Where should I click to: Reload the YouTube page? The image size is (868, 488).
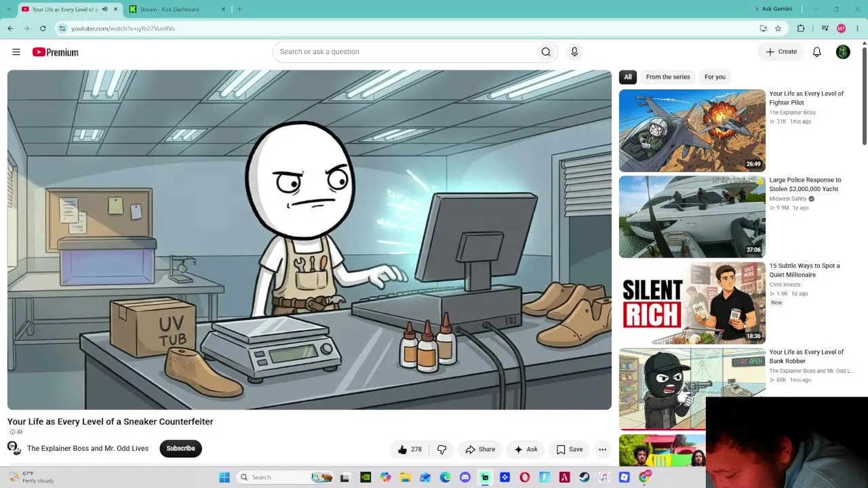[43, 28]
